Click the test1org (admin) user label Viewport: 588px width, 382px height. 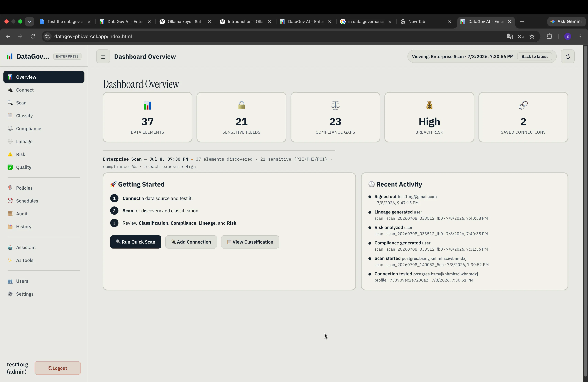pos(18,368)
